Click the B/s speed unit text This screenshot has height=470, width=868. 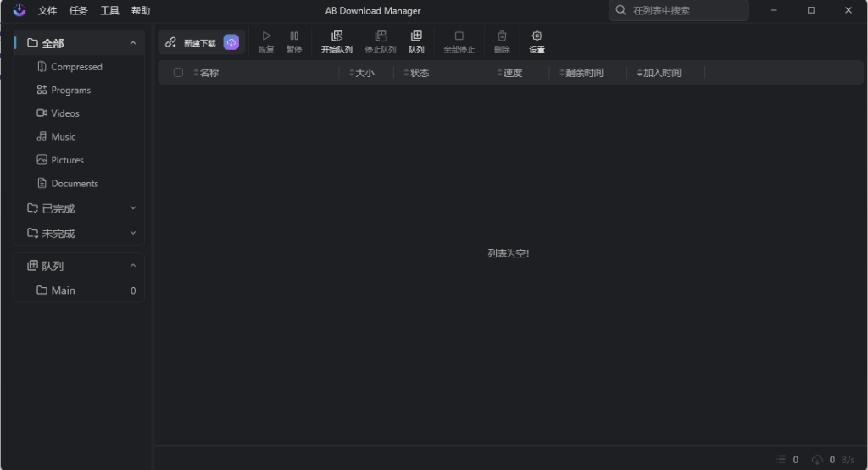(x=848, y=460)
